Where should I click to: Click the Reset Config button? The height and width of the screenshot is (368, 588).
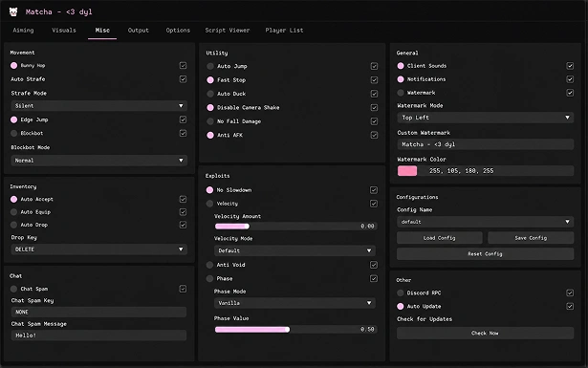click(x=486, y=254)
